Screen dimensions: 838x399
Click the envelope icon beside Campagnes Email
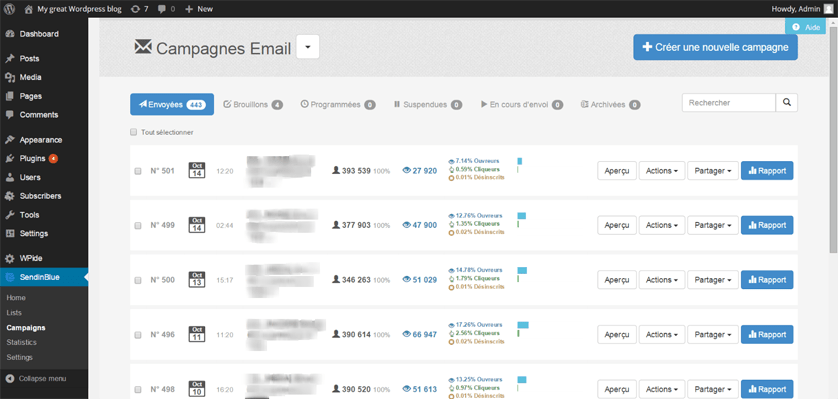(143, 47)
